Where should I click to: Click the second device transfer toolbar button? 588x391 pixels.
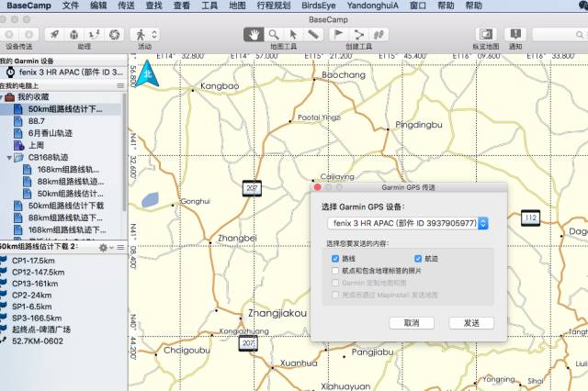point(28,35)
